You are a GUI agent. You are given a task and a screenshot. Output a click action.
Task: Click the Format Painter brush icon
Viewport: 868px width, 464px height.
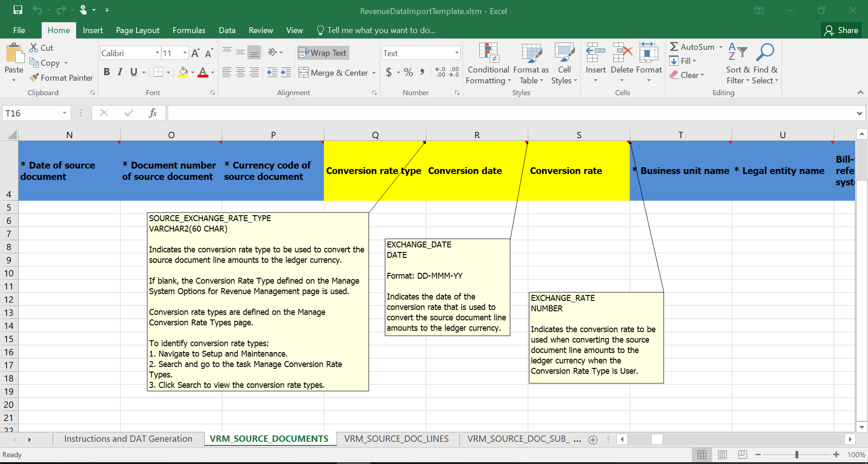[x=34, y=78]
